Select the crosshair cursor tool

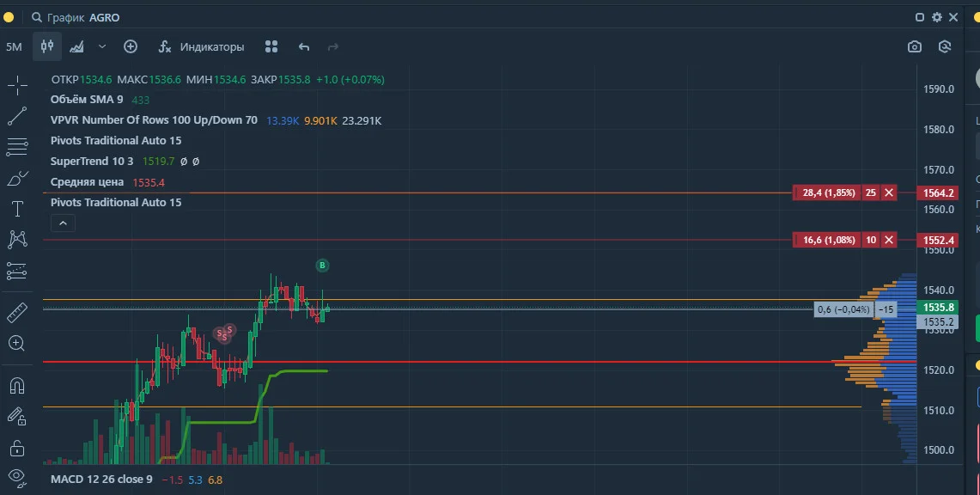click(17, 85)
